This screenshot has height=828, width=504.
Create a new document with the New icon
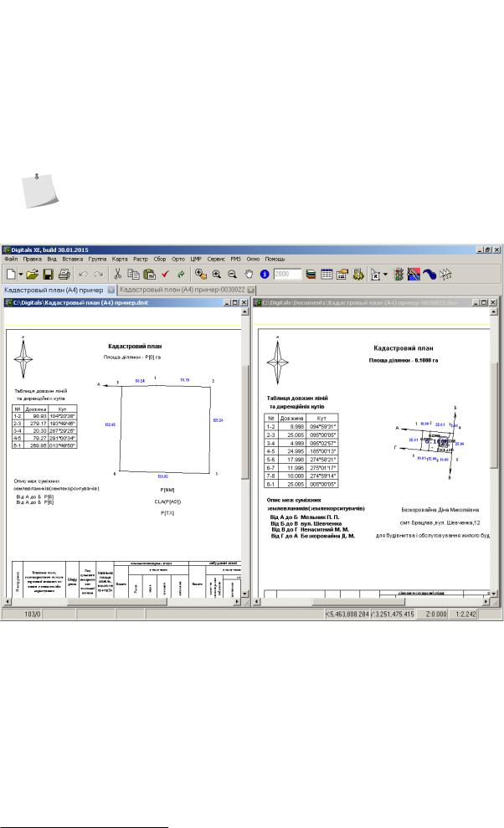coord(11,274)
